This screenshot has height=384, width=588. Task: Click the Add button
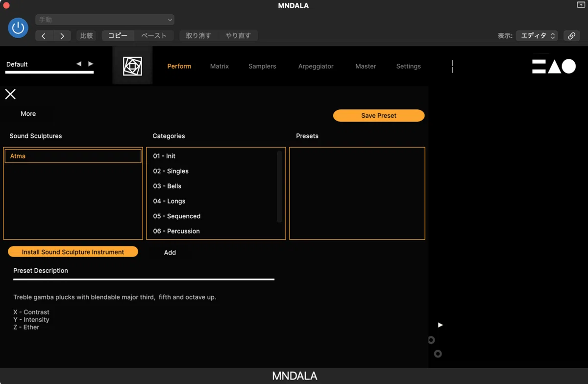point(170,253)
